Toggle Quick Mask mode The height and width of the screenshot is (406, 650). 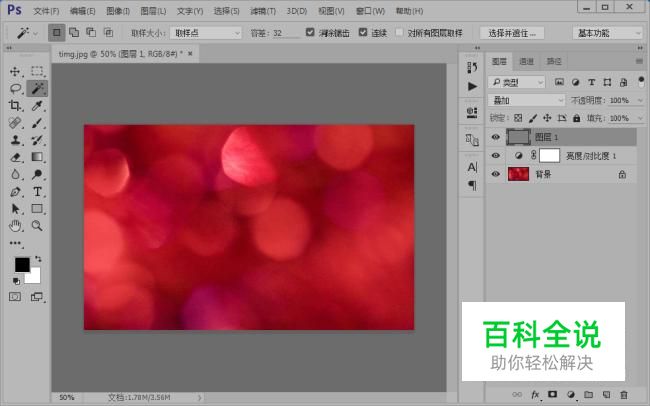(x=15, y=297)
